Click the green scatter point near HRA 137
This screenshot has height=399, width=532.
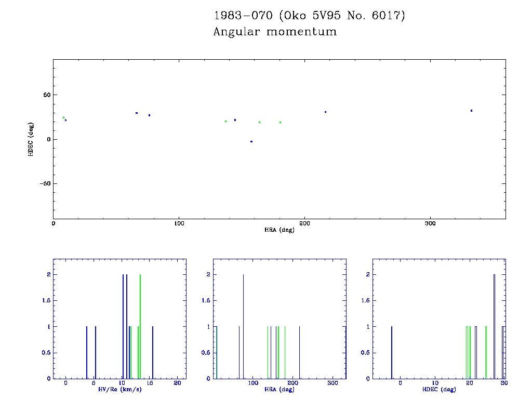click(225, 121)
